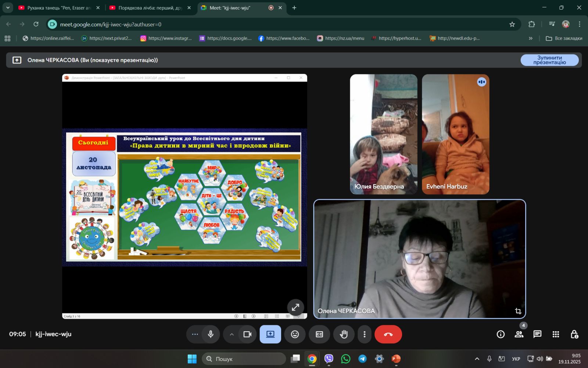Switch to the Руханка танець YouTube tab

tap(59, 8)
